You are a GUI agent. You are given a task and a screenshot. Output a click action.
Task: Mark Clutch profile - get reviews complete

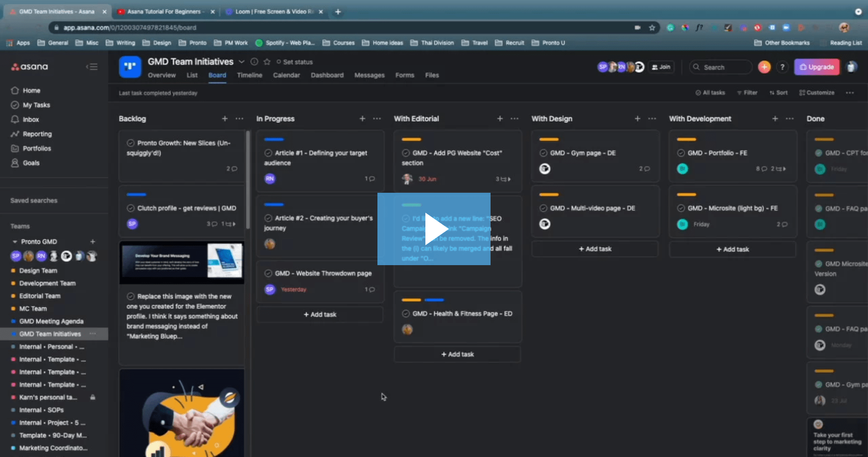pyautogui.click(x=131, y=208)
